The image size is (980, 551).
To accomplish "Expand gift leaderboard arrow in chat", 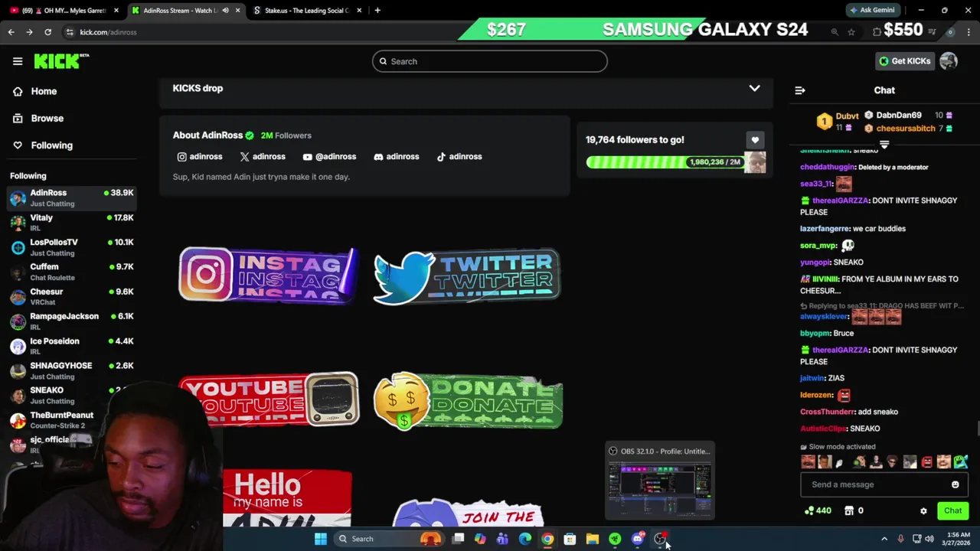I will click(884, 145).
